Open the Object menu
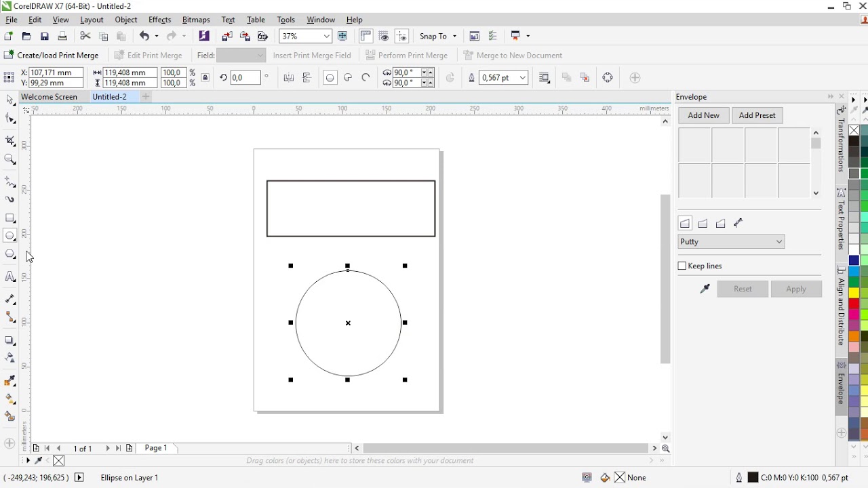The image size is (868, 488). 126,20
